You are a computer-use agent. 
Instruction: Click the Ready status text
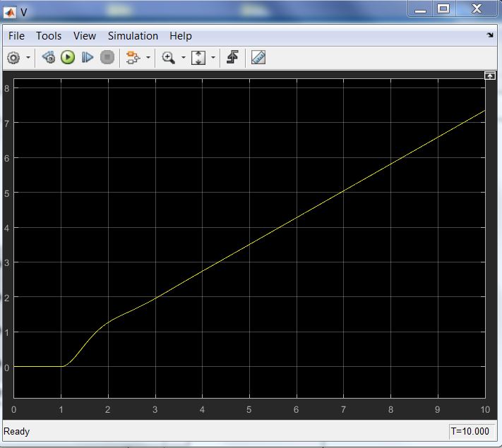coord(17,431)
